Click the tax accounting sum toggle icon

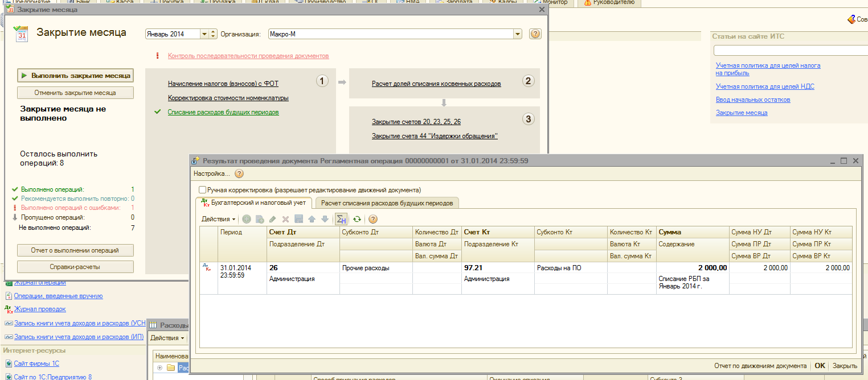tap(341, 219)
